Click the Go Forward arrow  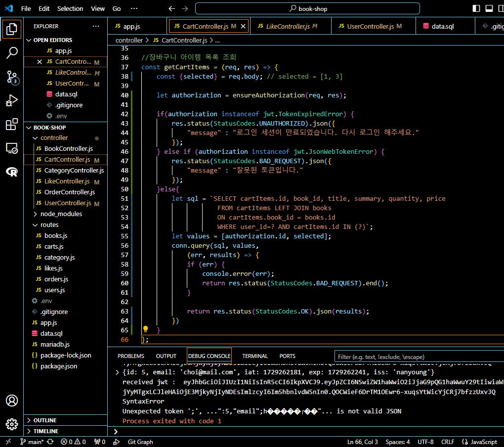tap(185, 9)
